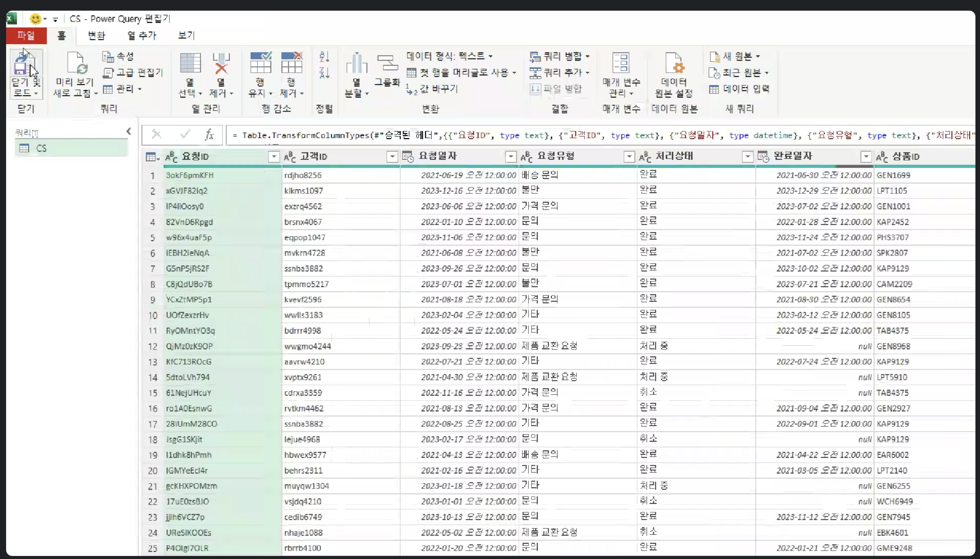
Task: Collapse the Queries pane with the chevron
Action: pos(129,131)
